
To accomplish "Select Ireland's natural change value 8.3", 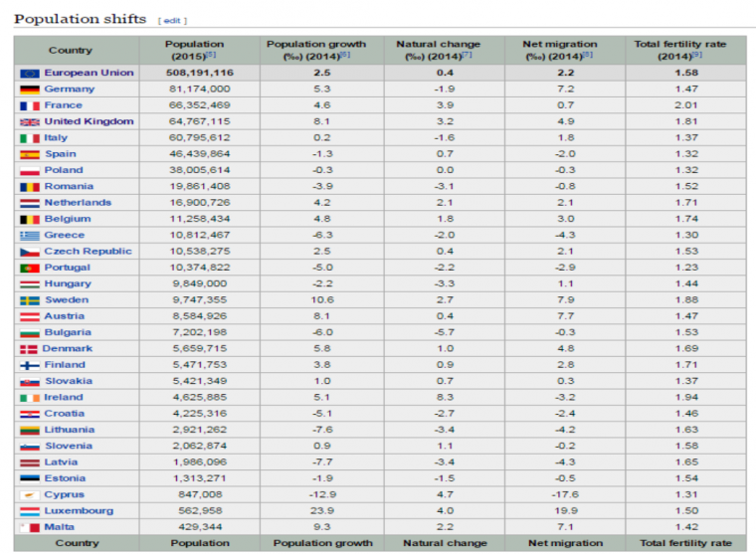I will (x=445, y=397).
